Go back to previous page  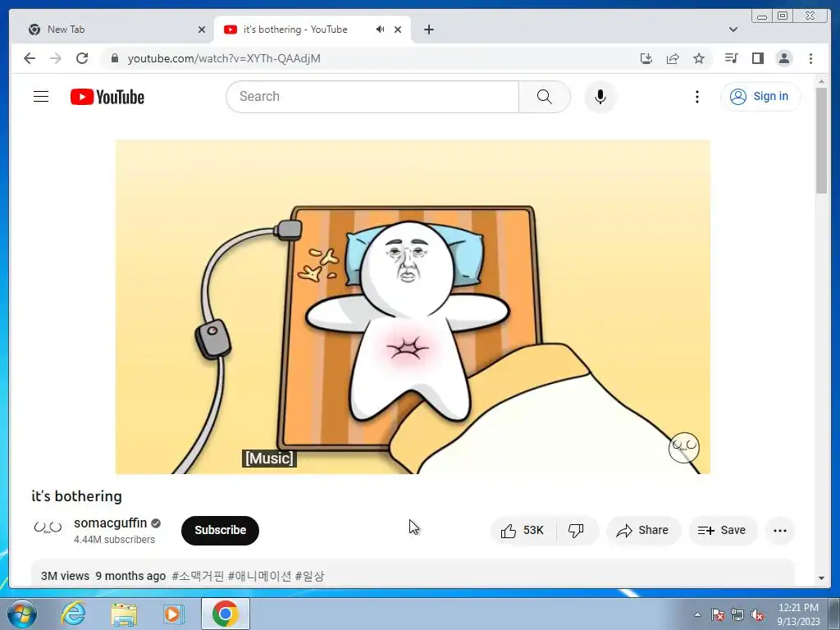coord(30,58)
